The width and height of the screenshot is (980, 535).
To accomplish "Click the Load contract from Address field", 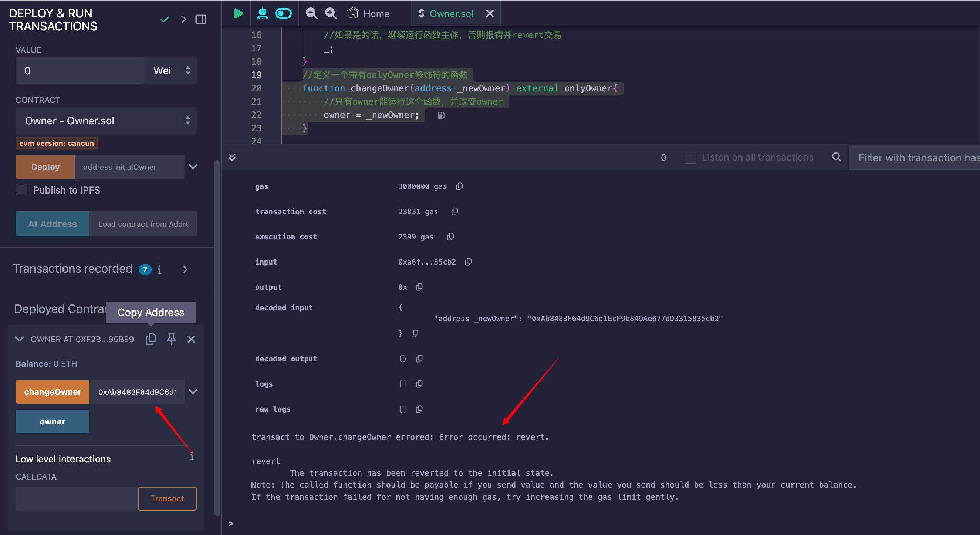I will pyautogui.click(x=143, y=224).
